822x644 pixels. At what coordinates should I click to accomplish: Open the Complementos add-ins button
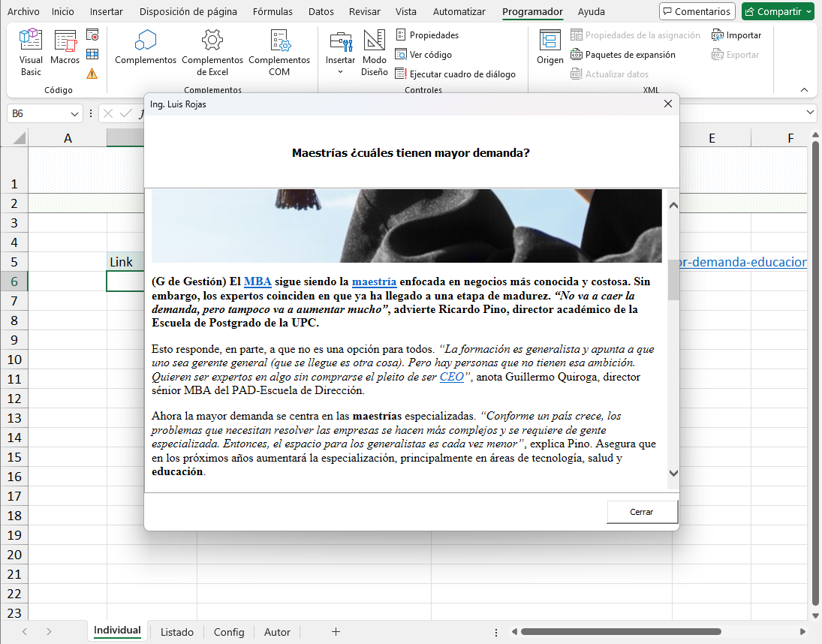pos(146,47)
